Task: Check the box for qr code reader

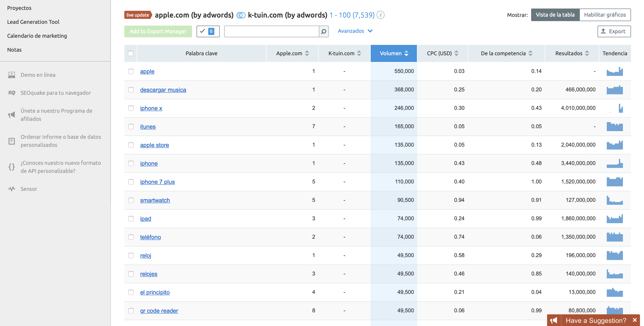Action: tap(131, 311)
